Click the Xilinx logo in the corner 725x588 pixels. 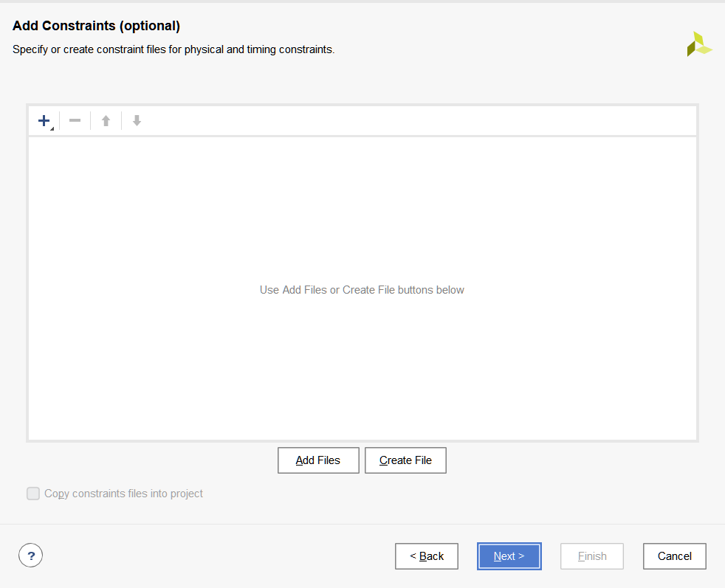[700, 44]
